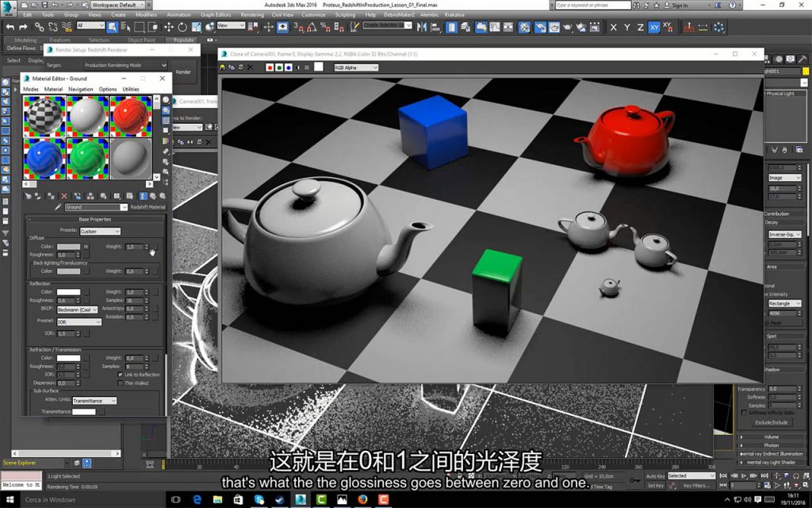Enable Thin Walled checkbox
This screenshot has height=508, width=812.
(121, 383)
